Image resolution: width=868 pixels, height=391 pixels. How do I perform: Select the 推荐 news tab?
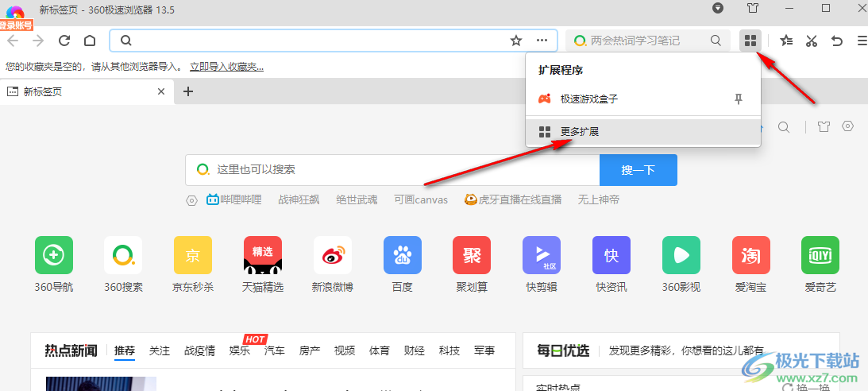(x=125, y=350)
